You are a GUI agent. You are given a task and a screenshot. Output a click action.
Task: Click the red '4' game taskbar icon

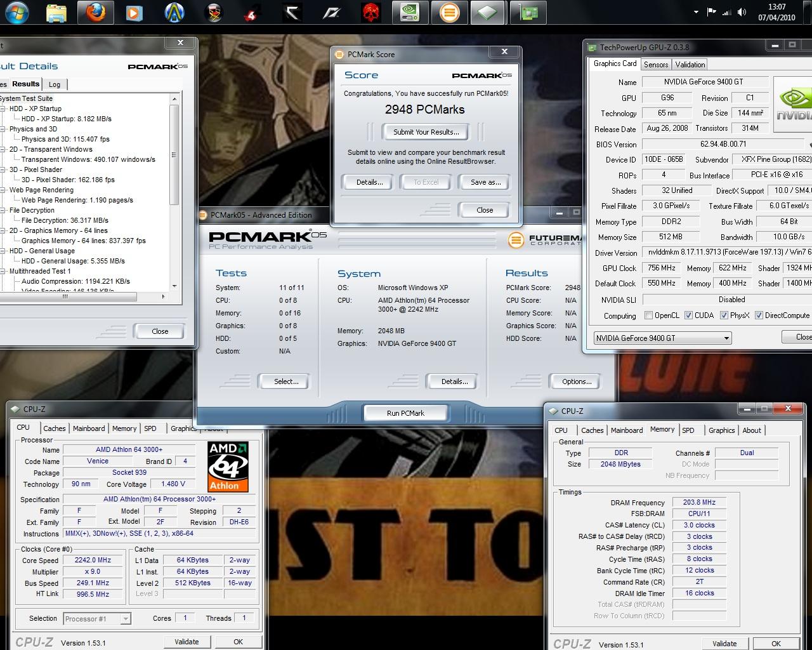(253, 12)
